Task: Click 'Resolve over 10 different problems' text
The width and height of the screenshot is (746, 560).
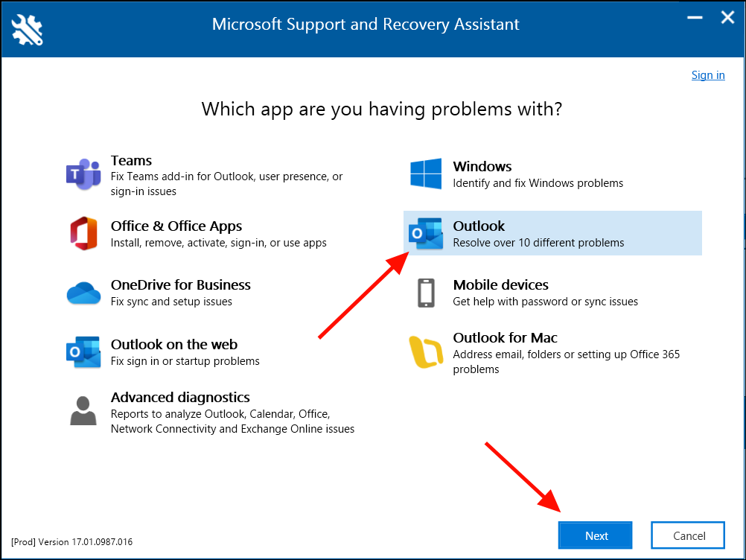Action: [538, 243]
